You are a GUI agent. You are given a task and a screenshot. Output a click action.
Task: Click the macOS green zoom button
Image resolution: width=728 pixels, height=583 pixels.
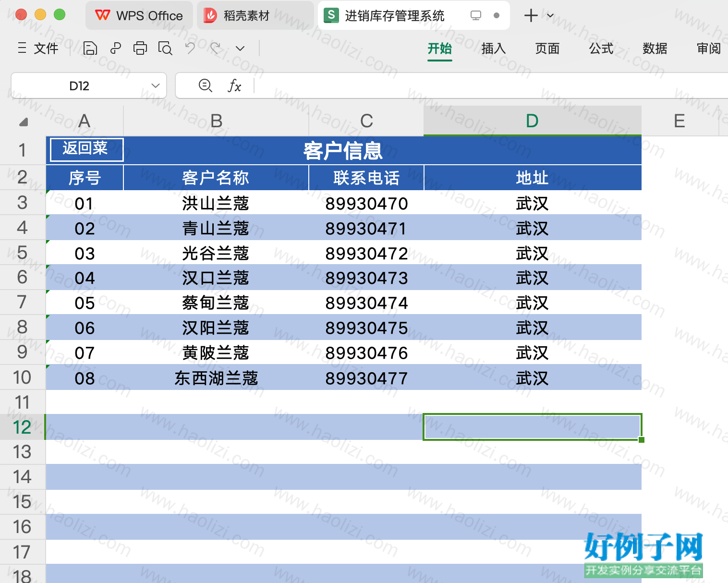(60, 14)
